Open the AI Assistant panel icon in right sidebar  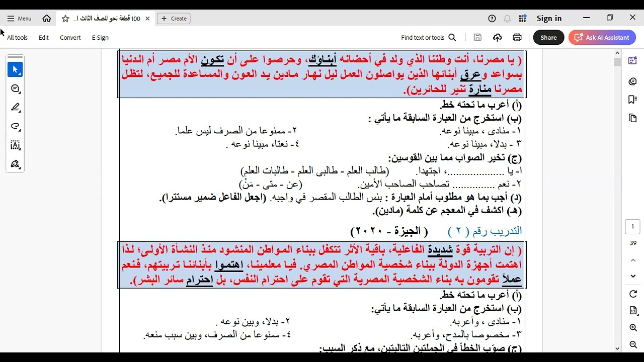tap(633, 61)
